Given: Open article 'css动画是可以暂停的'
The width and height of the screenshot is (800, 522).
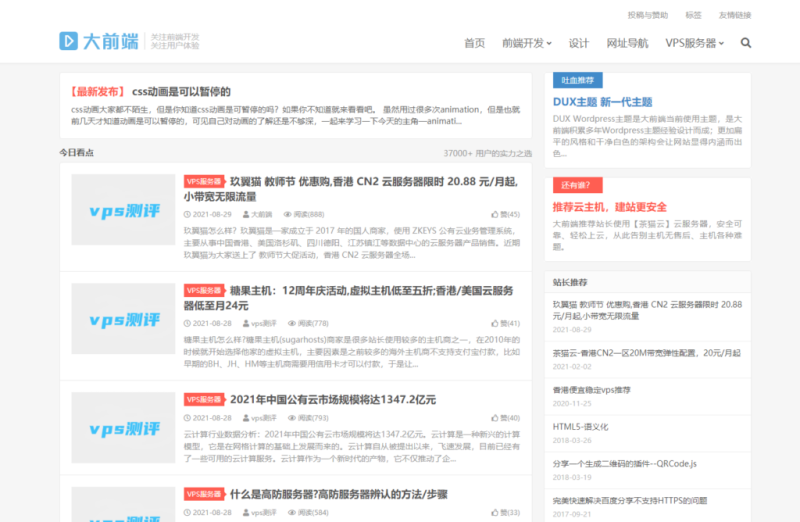Looking at the screenshot, I should coord(181,91).
